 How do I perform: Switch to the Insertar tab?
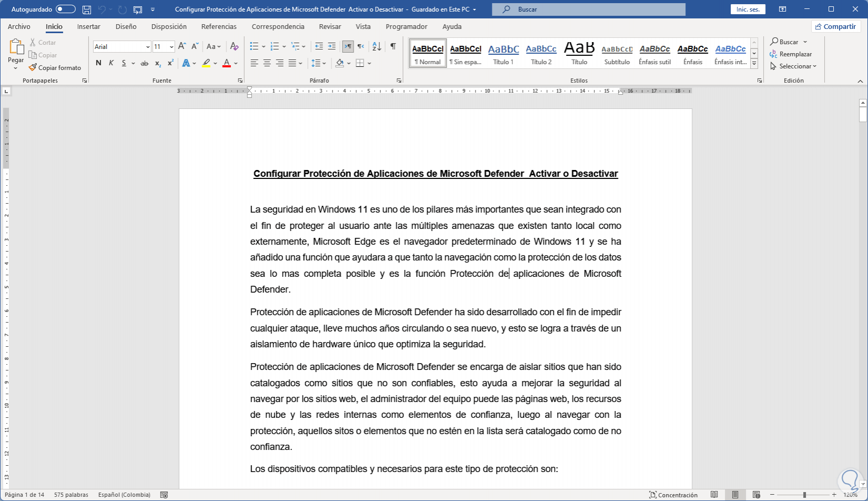point(89,26)
